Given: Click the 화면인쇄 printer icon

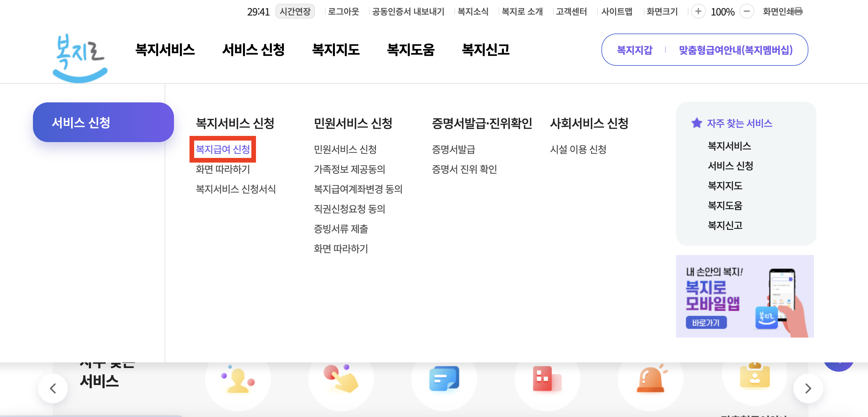Looking at the screenshot, I should tap(799, 11).
